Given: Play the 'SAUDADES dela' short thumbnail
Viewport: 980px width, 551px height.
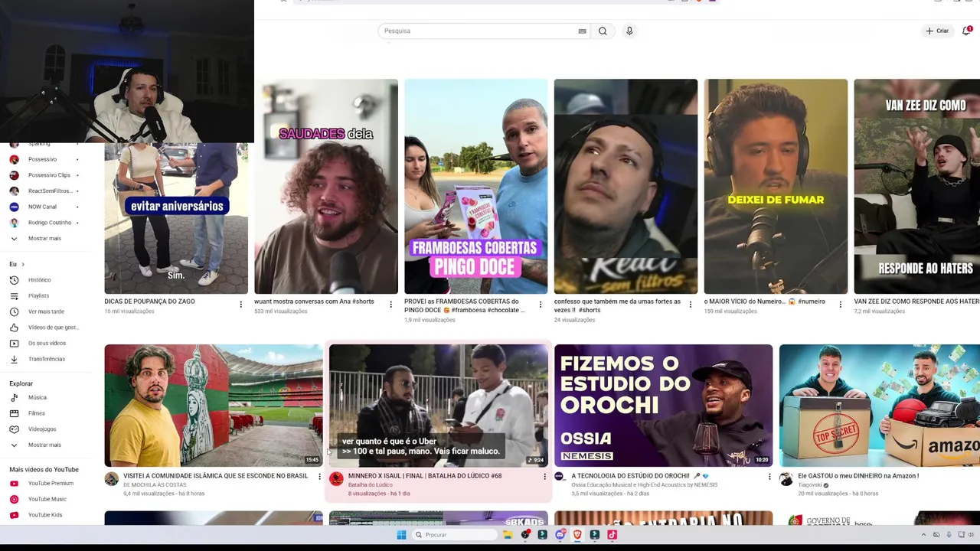Looking at the screenshot, I should [x=326, y=187].
